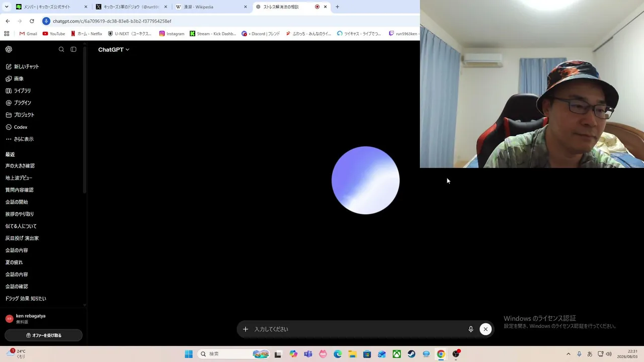Open the Discord | フレンド bookmark
The image size is (644, 362).
click(x=261, y=34)
